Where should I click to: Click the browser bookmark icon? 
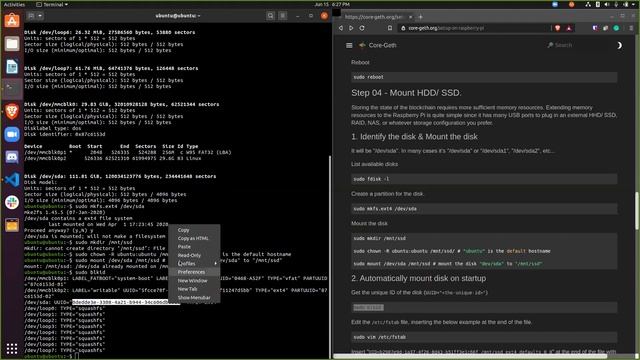point(390,28)
